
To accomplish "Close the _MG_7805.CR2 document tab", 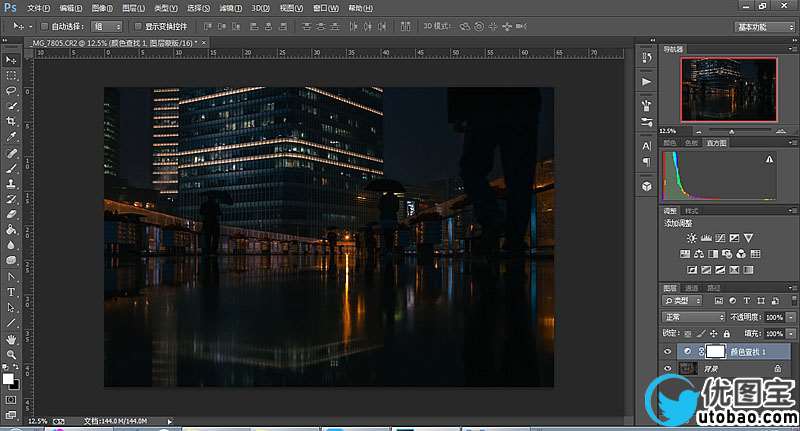I will click(x=204, y=43).
